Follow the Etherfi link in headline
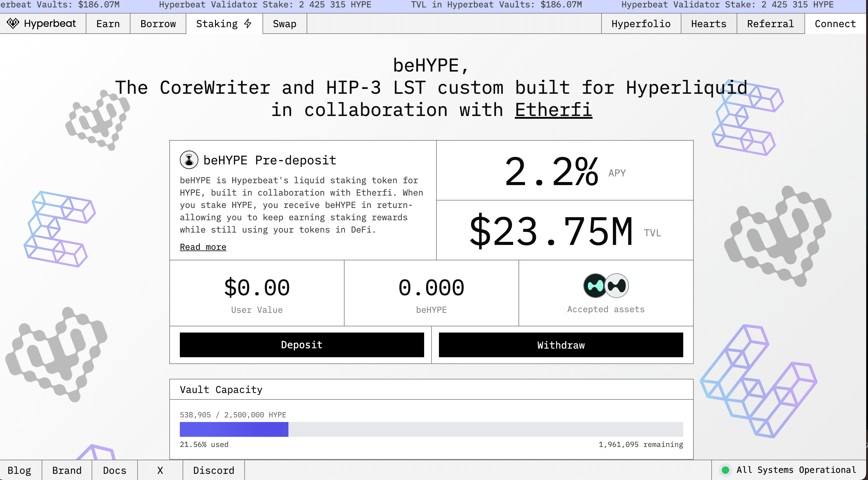 point(553,110)
